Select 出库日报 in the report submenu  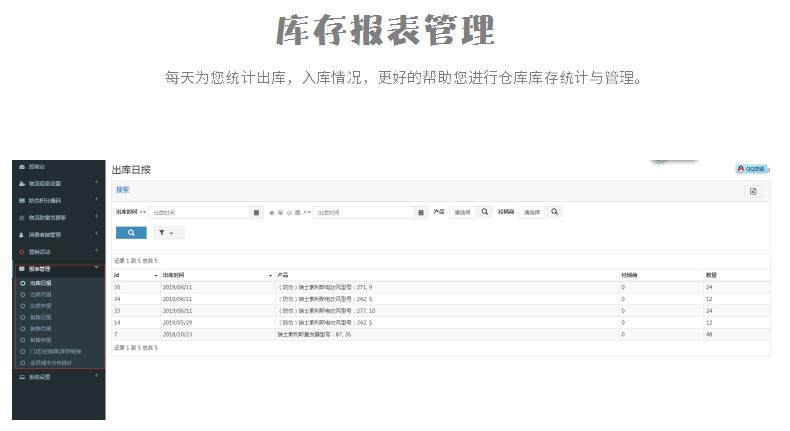(40, 283)
